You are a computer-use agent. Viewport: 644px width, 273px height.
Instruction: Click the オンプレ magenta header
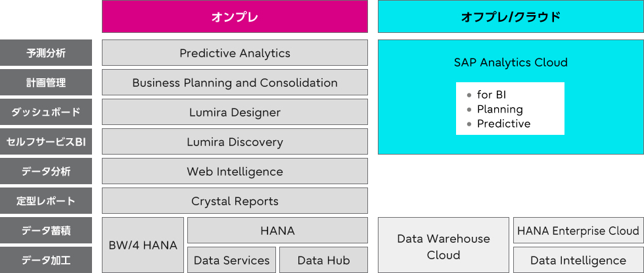pos(235,16)
